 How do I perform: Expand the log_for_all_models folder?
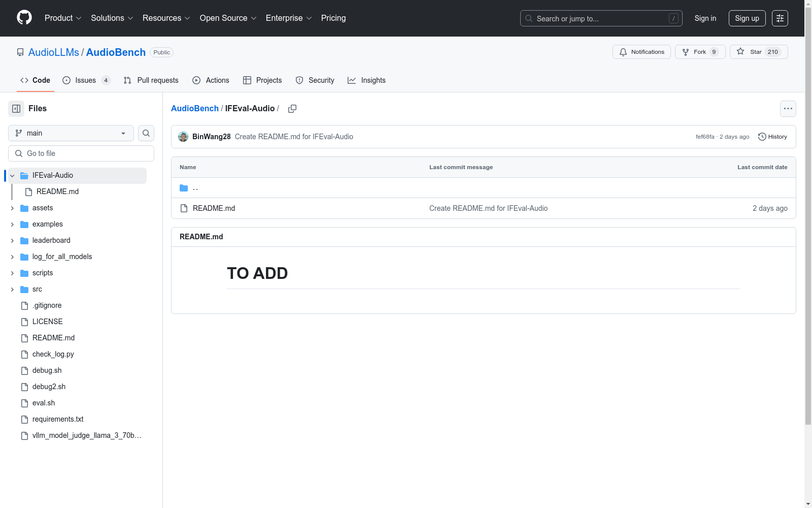click(12, 257)
